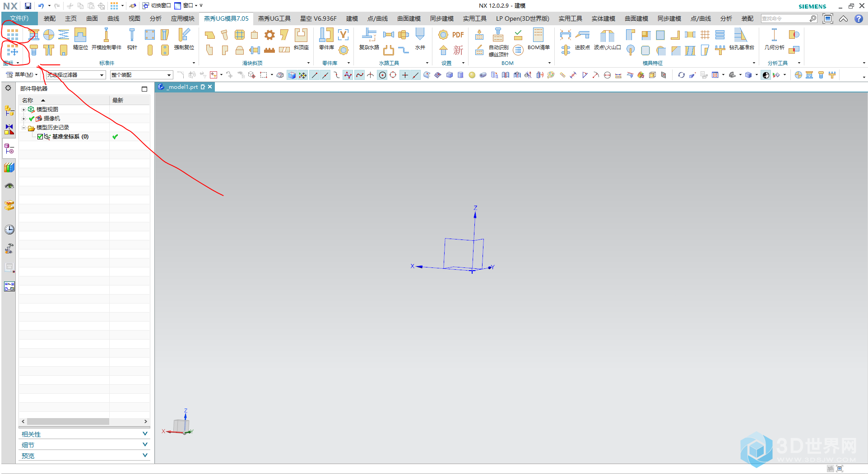Open the Assembly Navigator sidebar tab
Screen dimensions: 868x474
click(9, 110)
